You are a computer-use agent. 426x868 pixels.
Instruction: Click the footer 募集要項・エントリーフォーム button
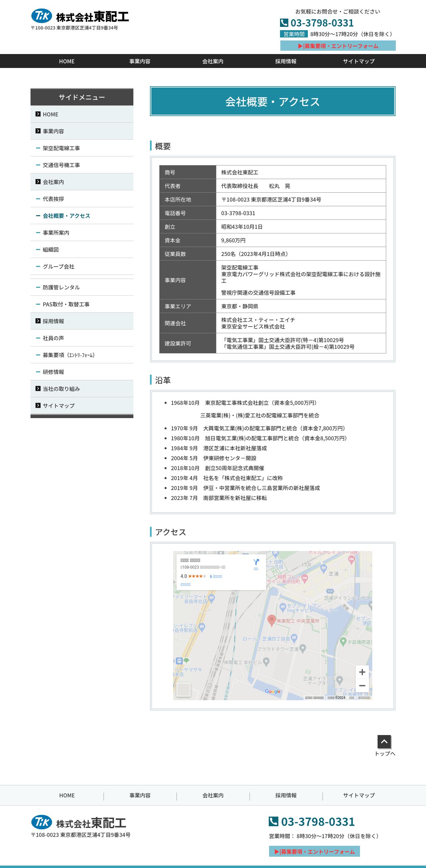click(x=314, y=851)
